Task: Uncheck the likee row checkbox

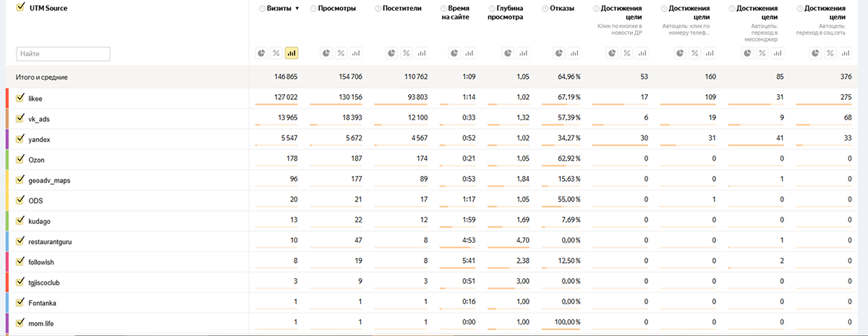Action: (20, 98)
